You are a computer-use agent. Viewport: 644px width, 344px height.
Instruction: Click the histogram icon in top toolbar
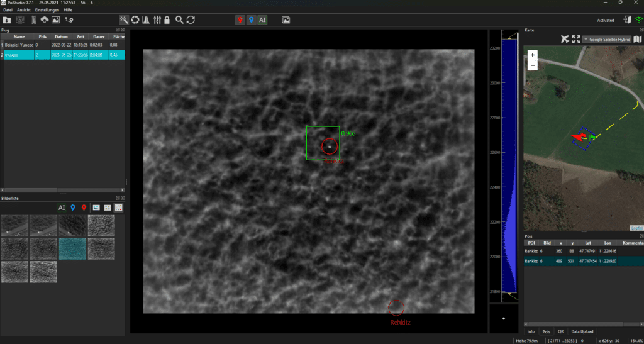[x=146, y=20]
